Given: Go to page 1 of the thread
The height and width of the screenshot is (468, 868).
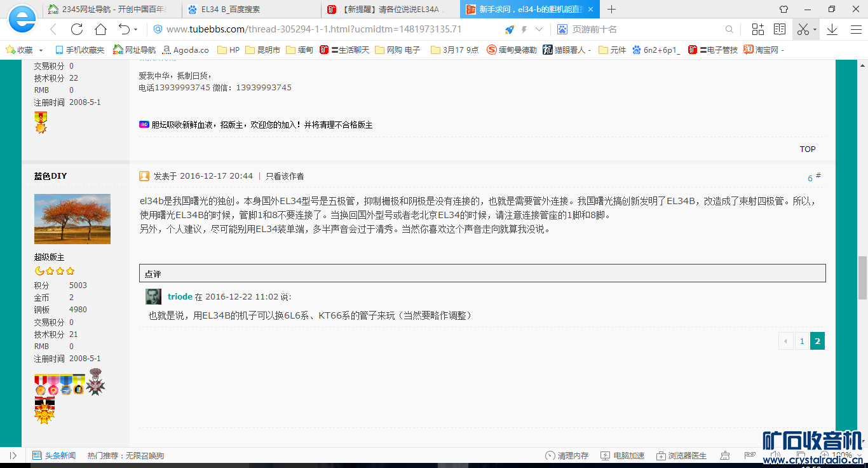Looking at the screenshot, I should pos(802,341).
